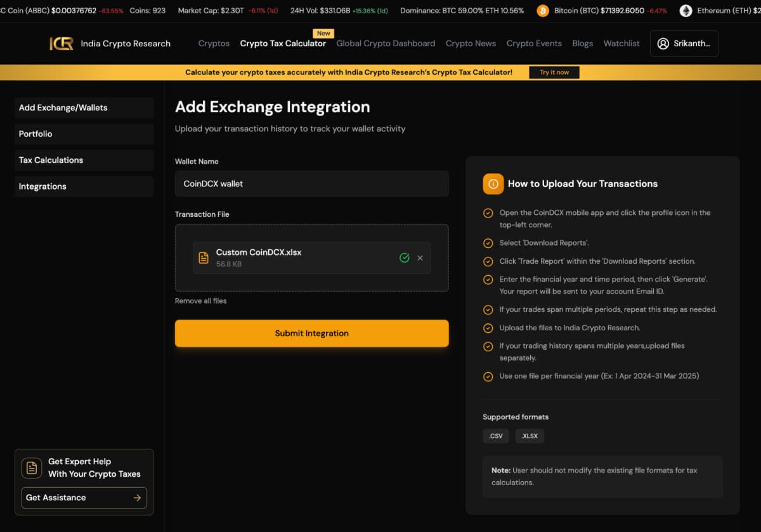Click the expert help document icon

pos(32,468)
